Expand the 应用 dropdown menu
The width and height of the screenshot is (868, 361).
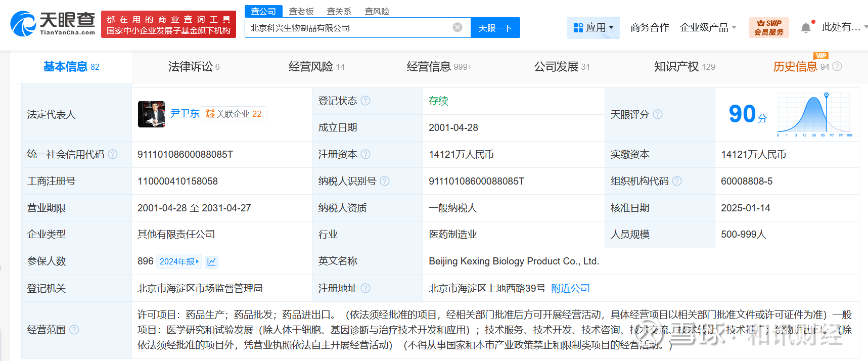(x=593, y=27)
